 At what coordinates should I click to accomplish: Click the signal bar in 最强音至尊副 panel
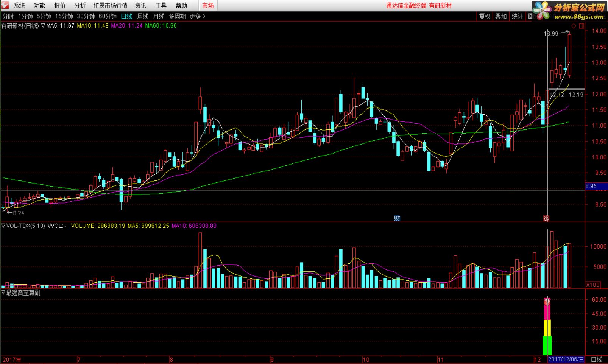point(547,327)
